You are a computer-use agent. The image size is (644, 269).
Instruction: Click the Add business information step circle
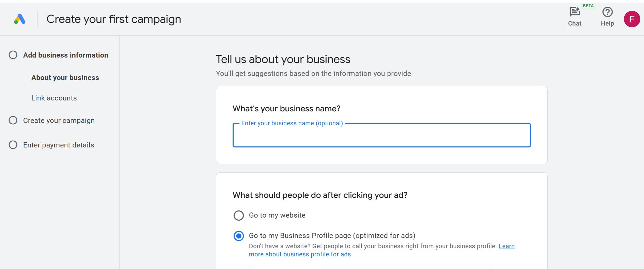click(13, 55)
